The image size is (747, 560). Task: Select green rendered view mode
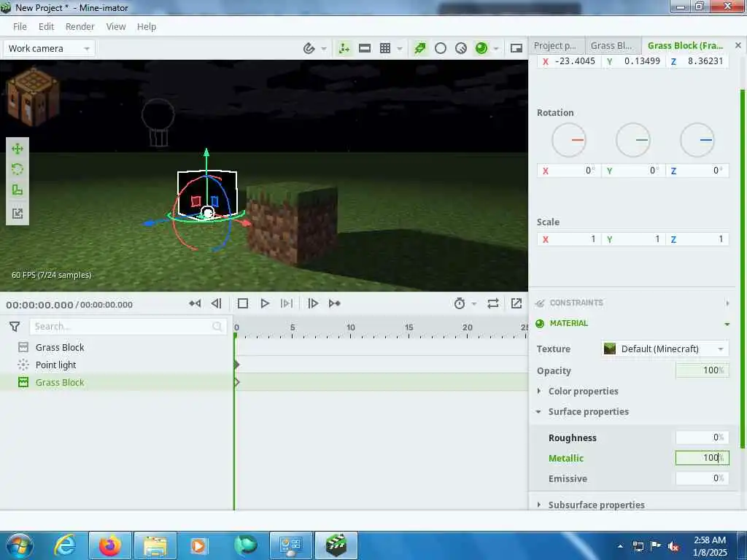pyautogui.click(x=481, y=48)
